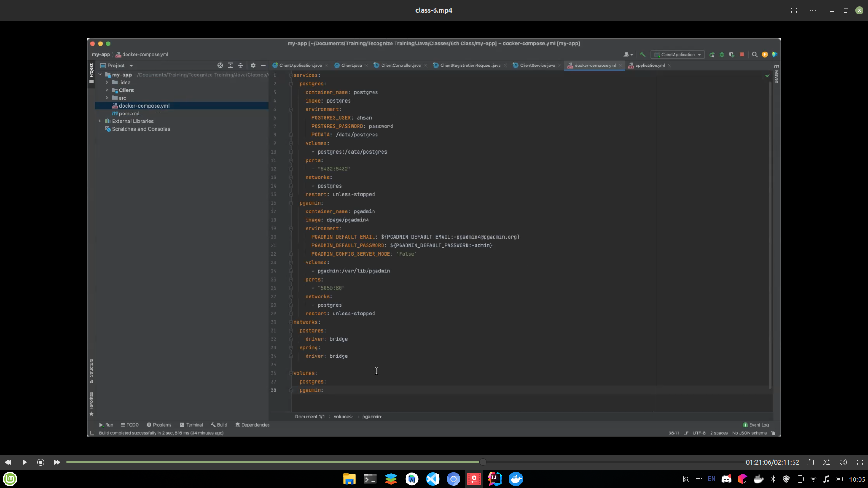868x488 pixels.
Task: Click the Select Opened File crosshair icon
Action: (220, 66)
